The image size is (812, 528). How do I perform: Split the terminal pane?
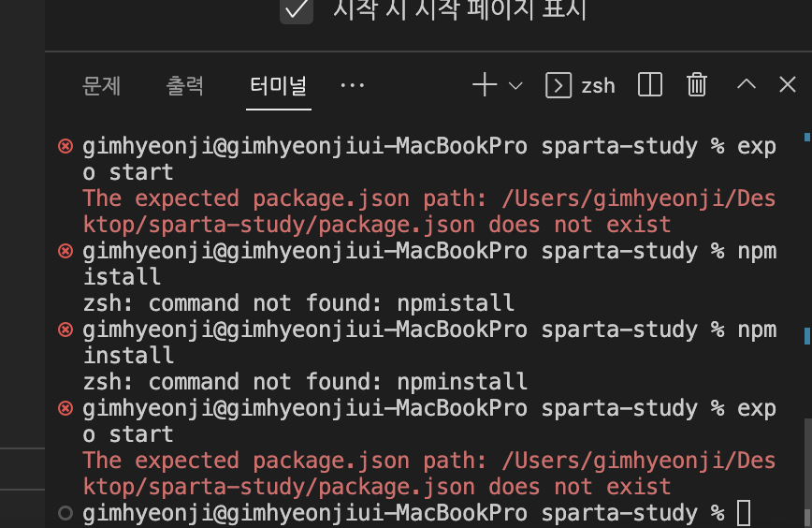click(650, 84)
